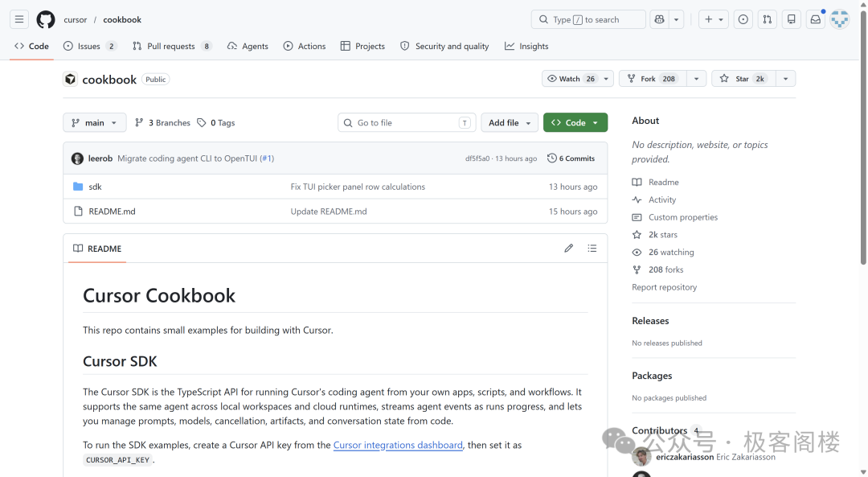Open the create new plus menu
The height and width of the screenshot is (477, 868).
714,19
